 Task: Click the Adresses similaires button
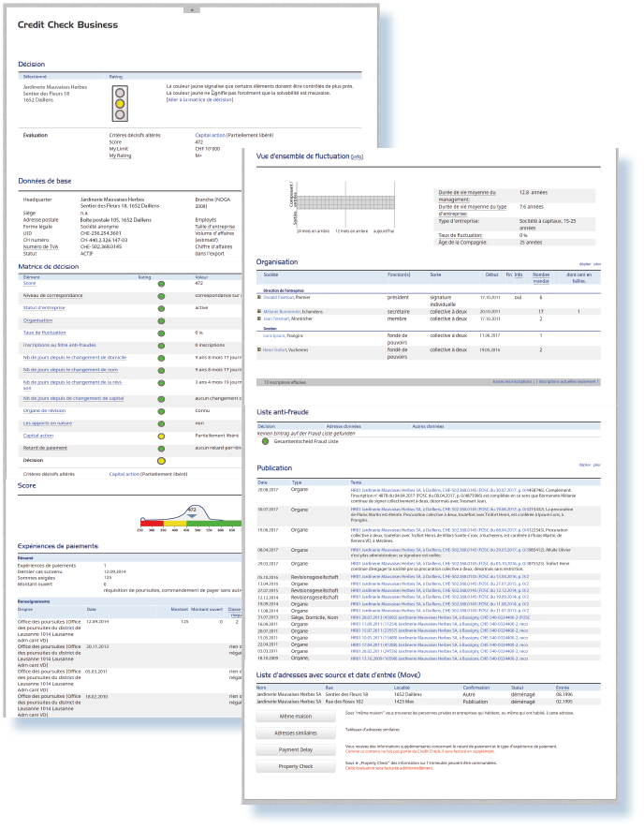295,733
